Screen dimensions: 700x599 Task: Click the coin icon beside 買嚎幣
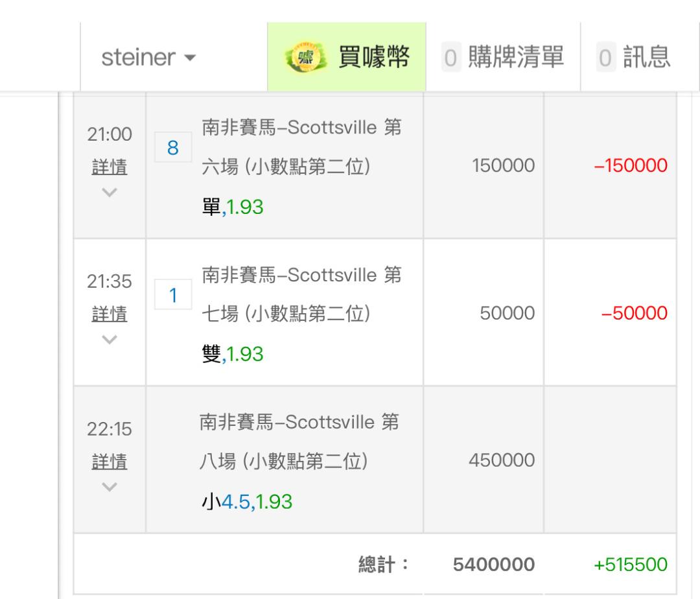[301, 58]
